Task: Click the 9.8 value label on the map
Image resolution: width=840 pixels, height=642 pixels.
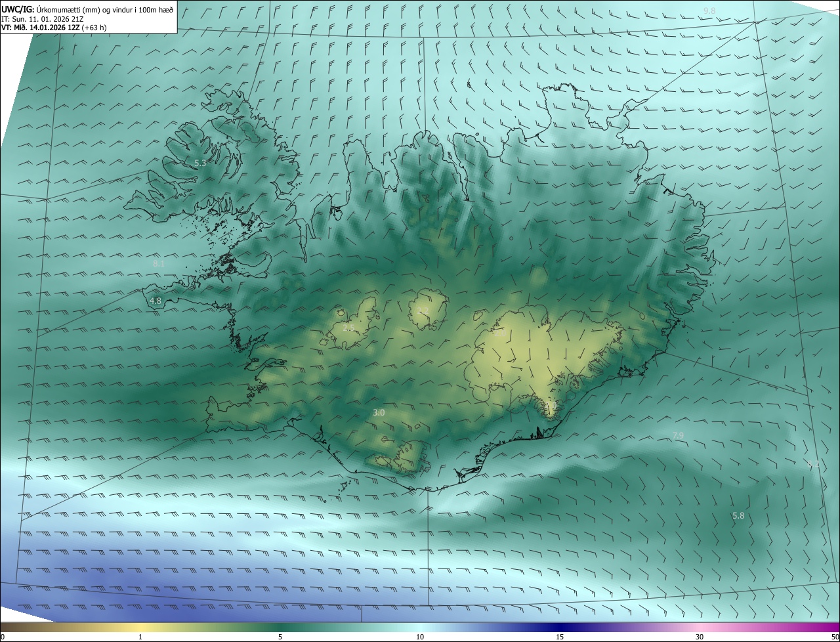Action: 709,11
